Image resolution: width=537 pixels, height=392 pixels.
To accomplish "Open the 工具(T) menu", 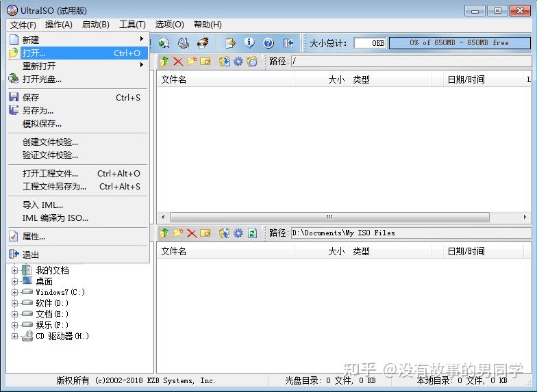I will 132,25.
